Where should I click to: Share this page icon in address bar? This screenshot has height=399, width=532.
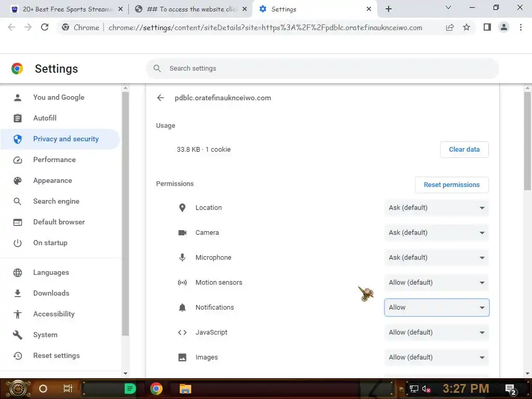pyautogui.click(x=450, y=28)
